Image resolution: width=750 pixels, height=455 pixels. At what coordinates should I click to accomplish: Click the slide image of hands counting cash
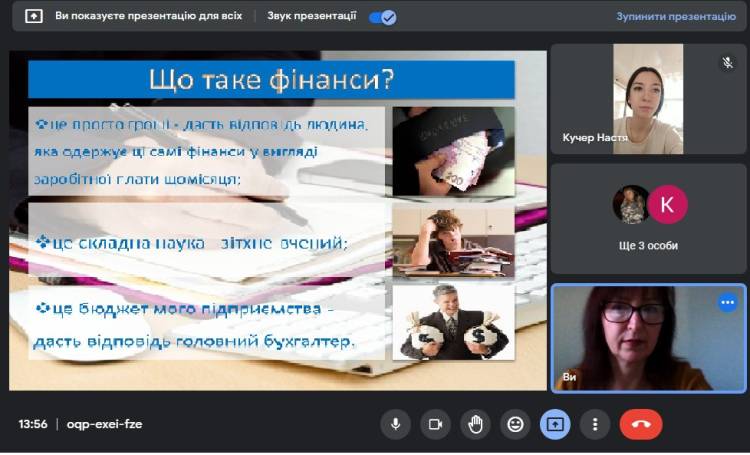(x=453, y=150)
